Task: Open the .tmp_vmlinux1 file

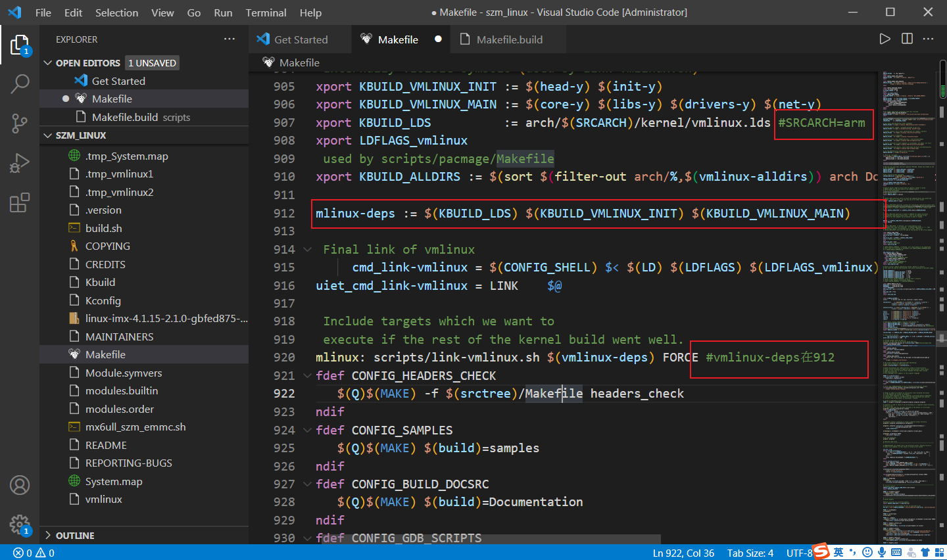Action: (144, 174)
